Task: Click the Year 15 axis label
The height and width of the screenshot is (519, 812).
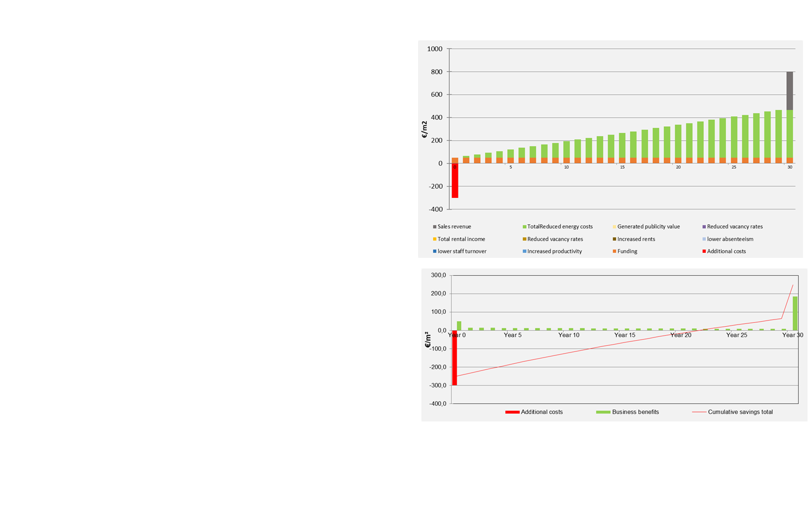Action: pyautogui.click(x=625, y=335)
